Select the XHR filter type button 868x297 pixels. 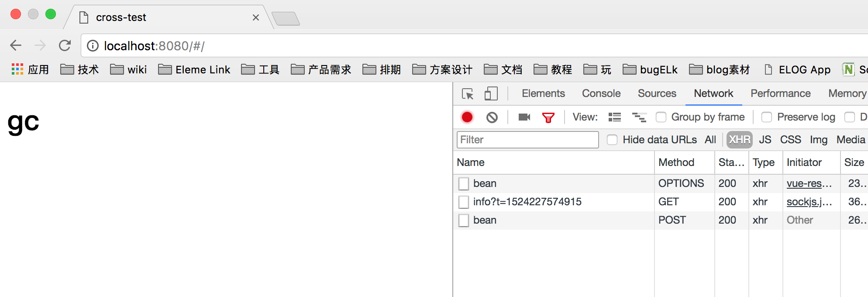tap(739, 140)
